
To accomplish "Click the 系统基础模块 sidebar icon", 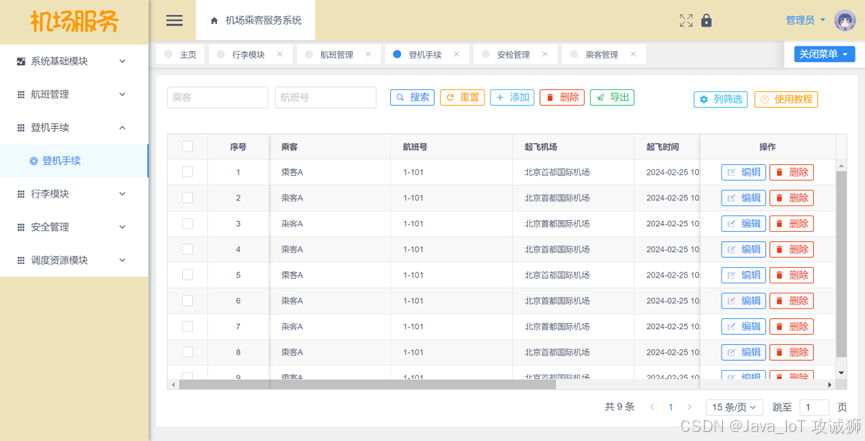I will [21, 61].
